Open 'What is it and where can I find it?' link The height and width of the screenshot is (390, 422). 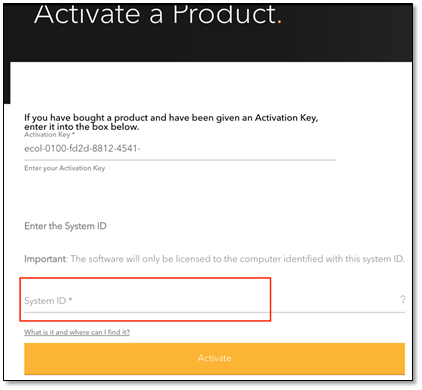click(77, 332)
